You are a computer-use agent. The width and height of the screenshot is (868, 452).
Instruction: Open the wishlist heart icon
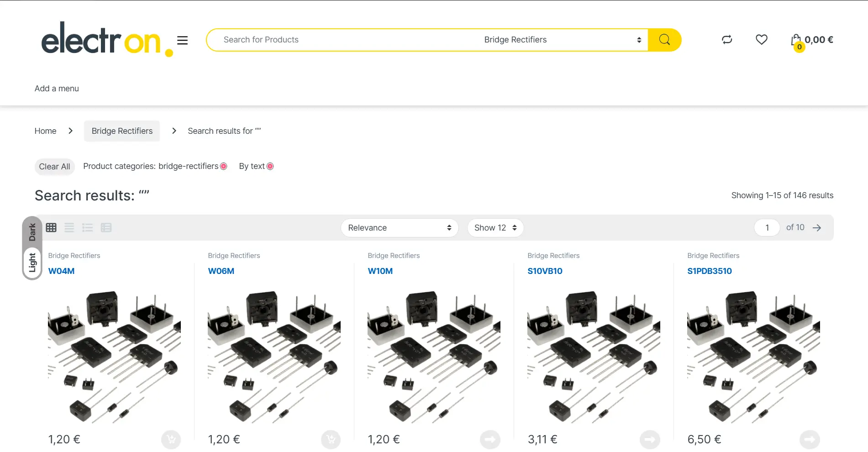tap(761, 40)
